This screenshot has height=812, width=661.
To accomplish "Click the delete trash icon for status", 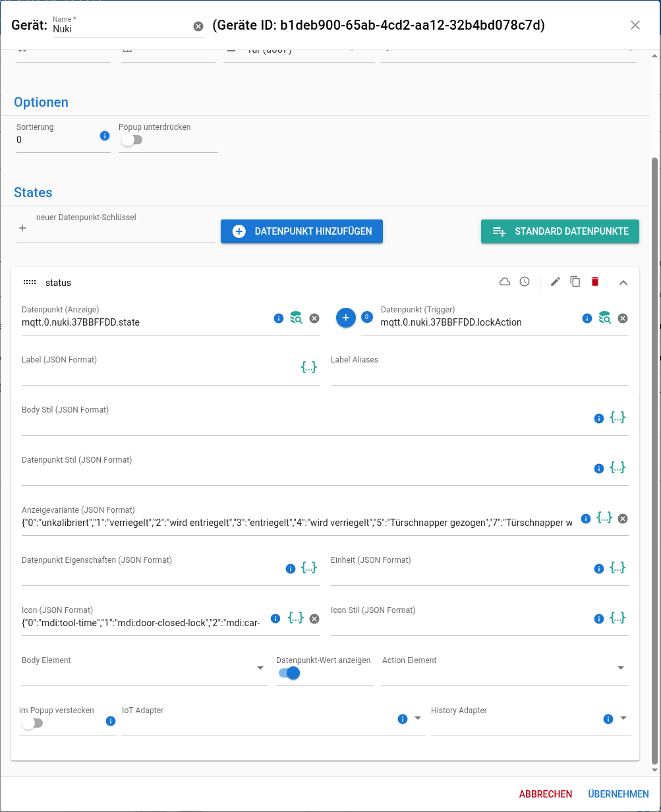I will tap(595, 282).
